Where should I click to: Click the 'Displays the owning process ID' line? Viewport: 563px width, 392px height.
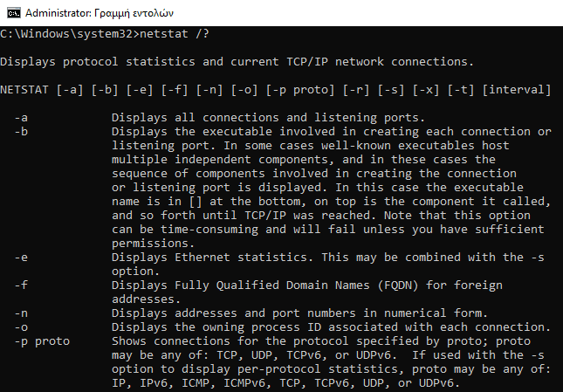pos(331,327)
